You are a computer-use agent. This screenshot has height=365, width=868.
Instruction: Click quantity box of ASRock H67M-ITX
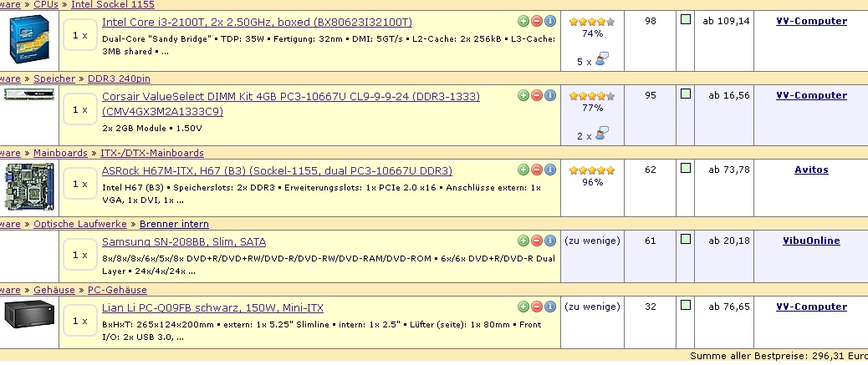[x=80, y=184]
